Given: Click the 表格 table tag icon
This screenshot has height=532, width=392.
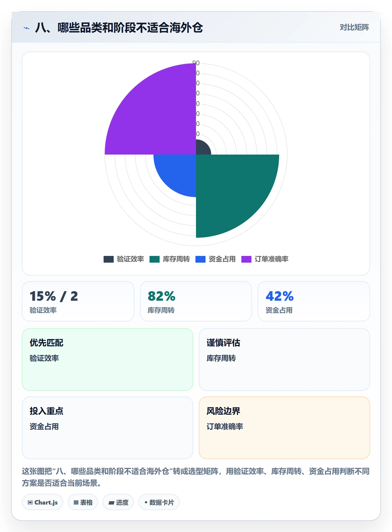Looking at the screenshot, I should point(76,502).
